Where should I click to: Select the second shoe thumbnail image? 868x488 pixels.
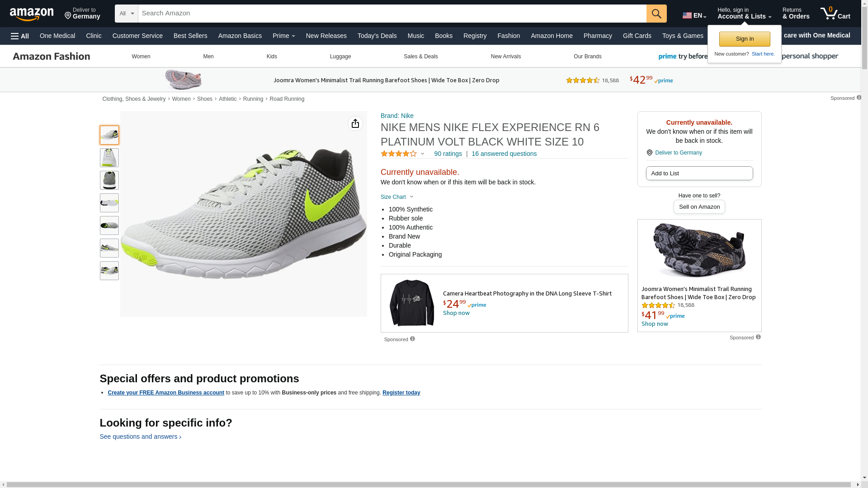[109, 158]
